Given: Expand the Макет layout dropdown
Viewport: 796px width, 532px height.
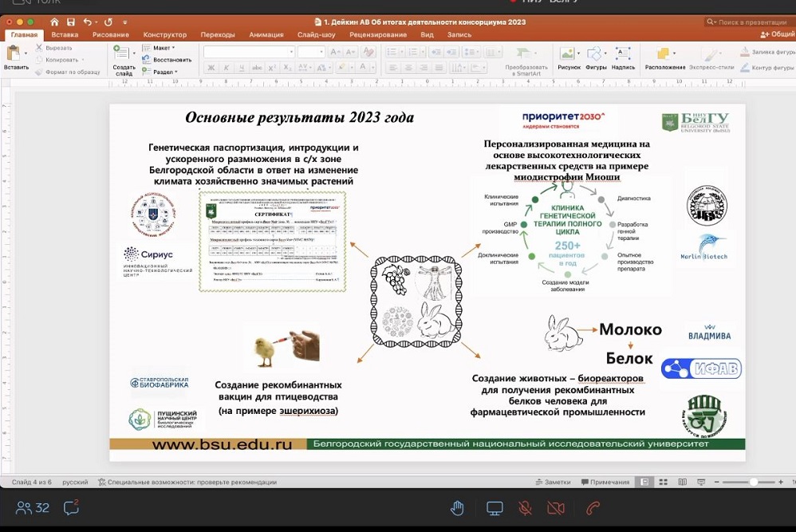Looking at the screenshot, I should [x=160, y=48].
